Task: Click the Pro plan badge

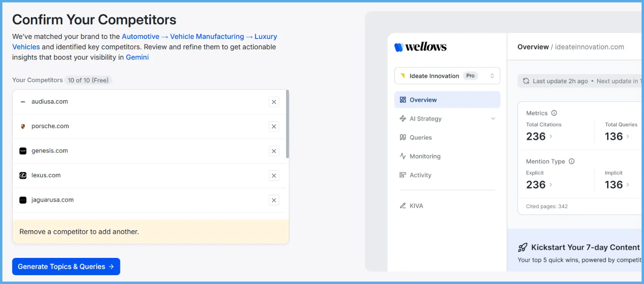Action: point(470,76)
